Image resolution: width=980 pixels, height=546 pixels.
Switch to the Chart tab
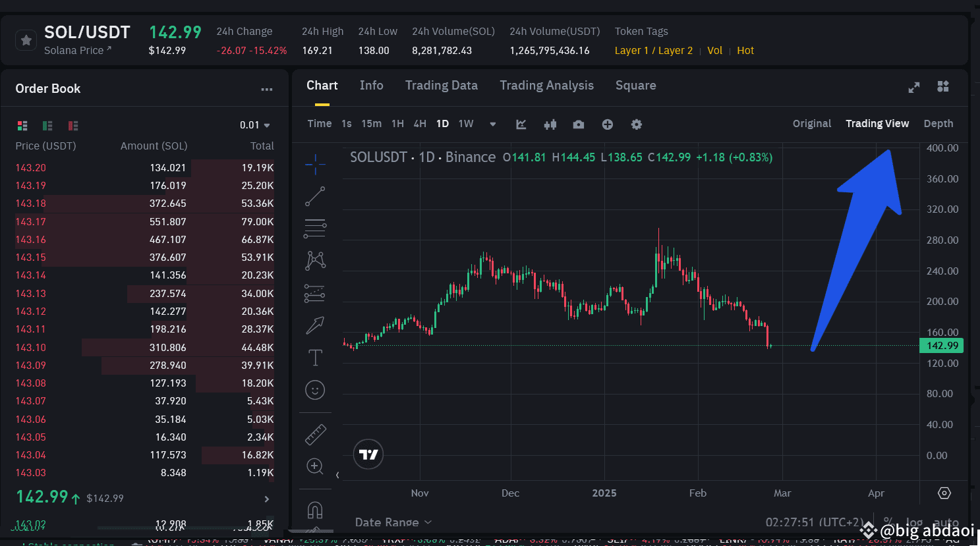pos(322,86)
